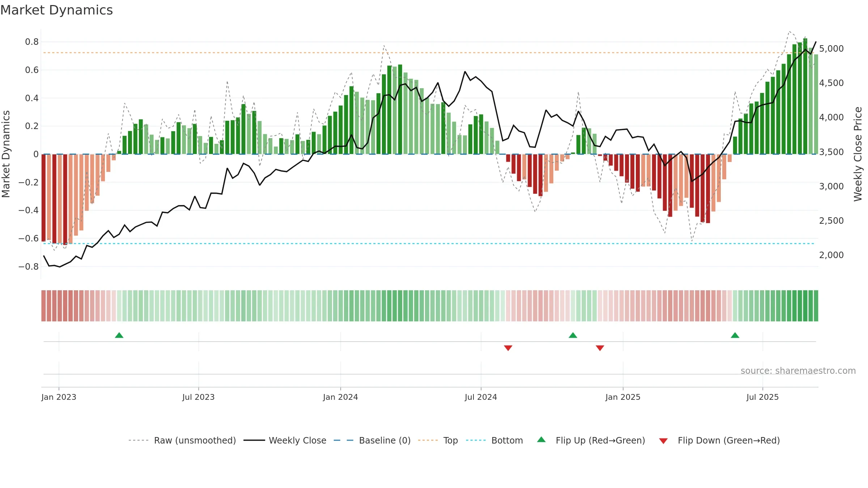868x488 pixels.
Task: Click the Jul 2023 x-axis label
Action: click(199, 397)
